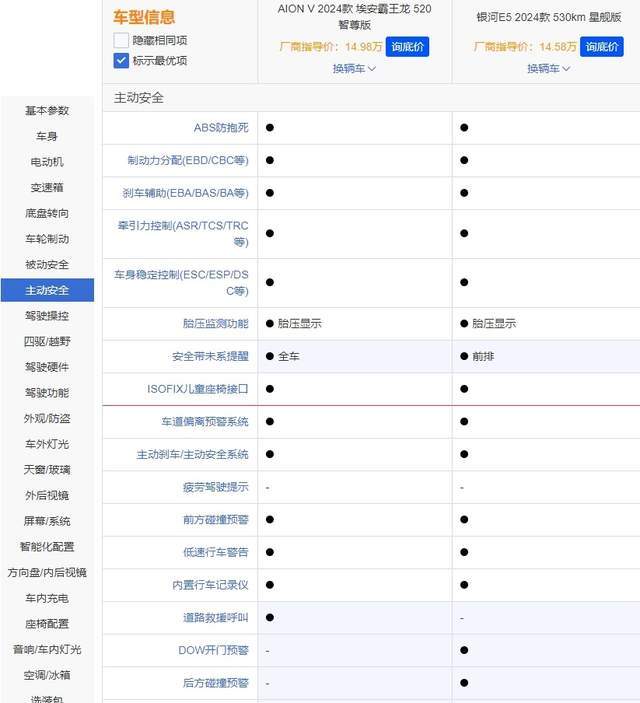Click 前排 value in 安全带未系提醒 row
The width and height of the screenshot is (640, 703).
click(483, 356)
